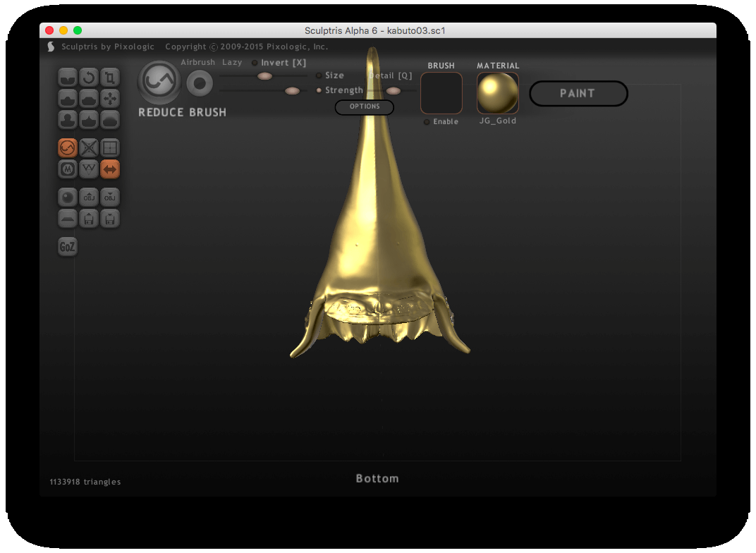Toggle the orange Symmetry arrows button
Viewport: 756px width, 553px height.
(110, 169)
